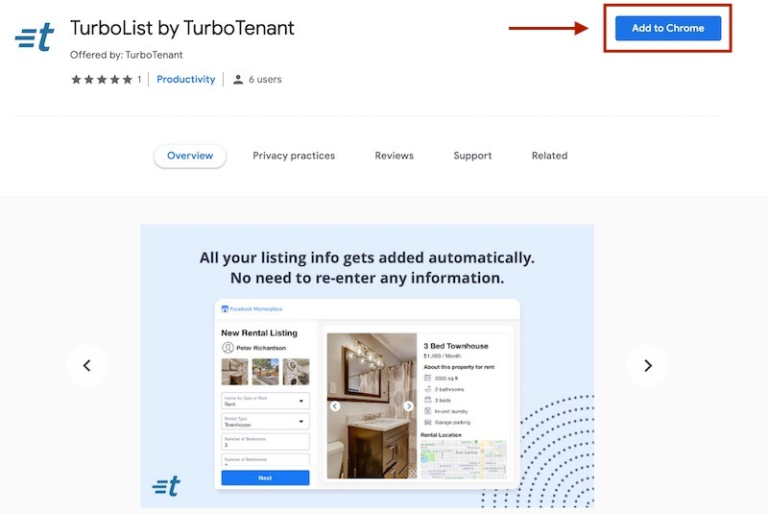Click the 6 users count
This screenshot has height=514, width=768.
click(265, 79)
